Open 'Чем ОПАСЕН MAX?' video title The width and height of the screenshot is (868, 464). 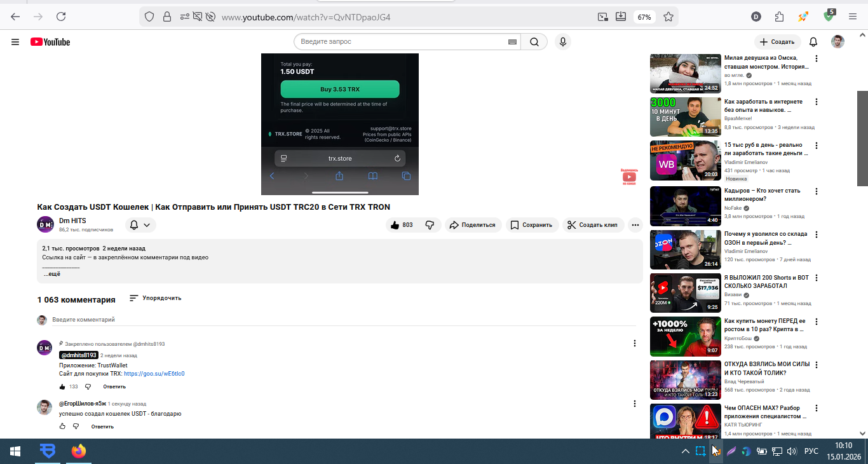(x=766, y=412)
